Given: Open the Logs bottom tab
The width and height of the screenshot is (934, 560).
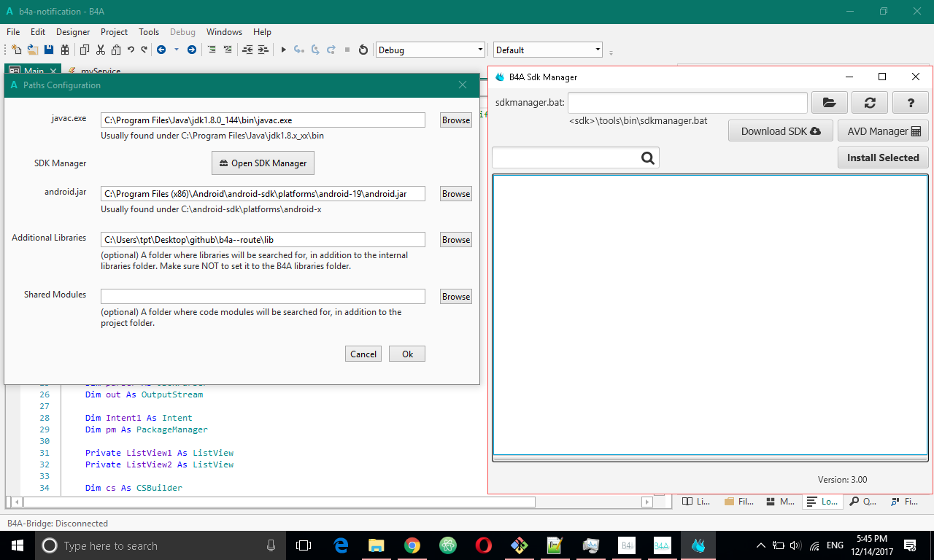Looking at the screenshot, I should coord(823,502).
